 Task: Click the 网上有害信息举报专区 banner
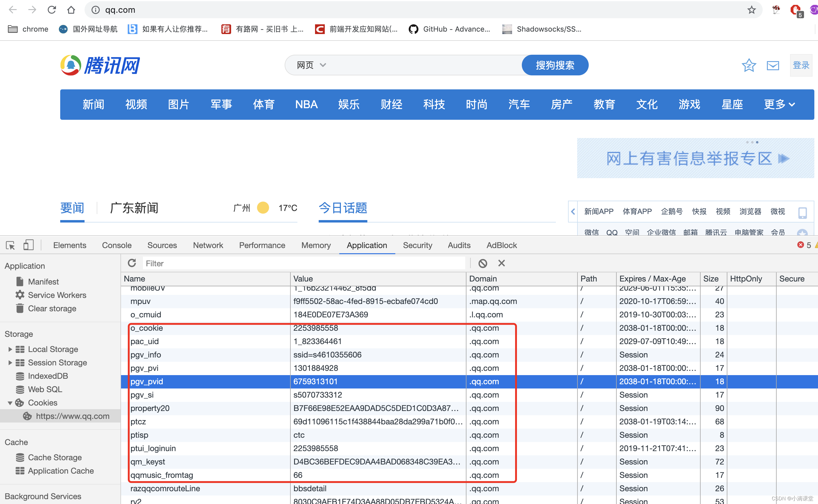point(695,158)
